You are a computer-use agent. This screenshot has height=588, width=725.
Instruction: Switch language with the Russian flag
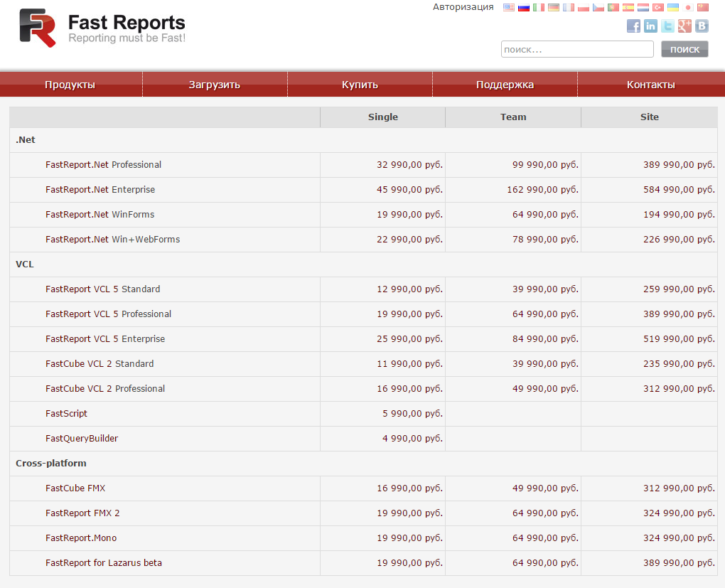click(524, 7)
